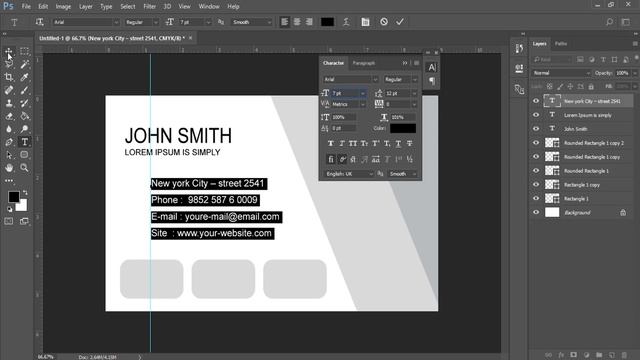Click the Underline style button
This screenshot has width=640, height=360.
pos(398,143)
